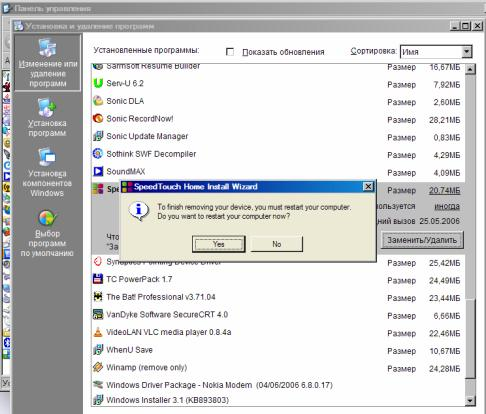Screen dimensions: 486x414
Task: Click the 25.05.2006 last used date
Action: (440, 221)
